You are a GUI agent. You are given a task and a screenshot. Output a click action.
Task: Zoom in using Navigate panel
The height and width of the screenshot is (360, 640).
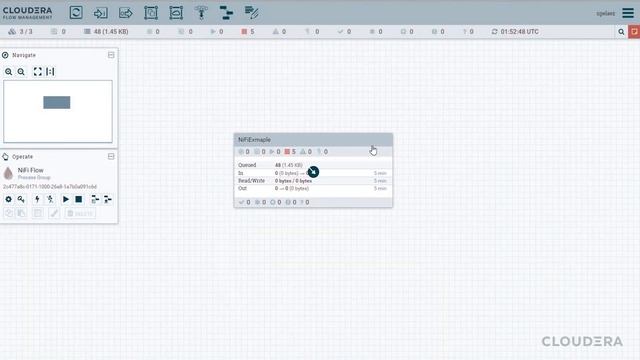8,72
